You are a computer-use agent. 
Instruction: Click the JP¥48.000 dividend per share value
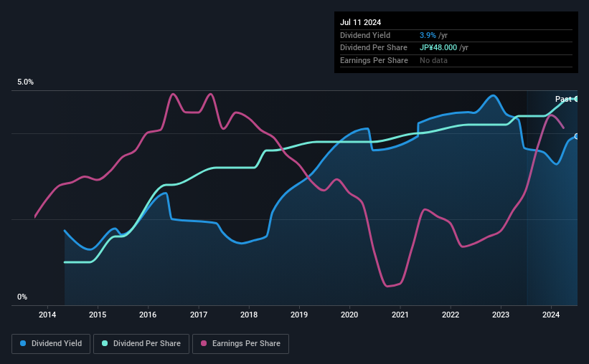[438, 48]
